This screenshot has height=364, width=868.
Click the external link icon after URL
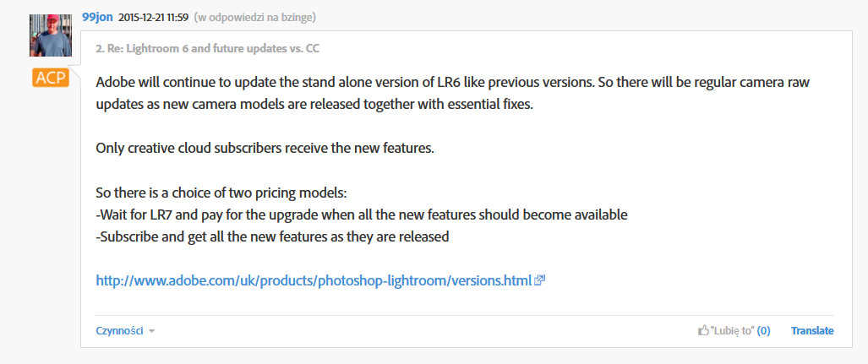point(540,280)
